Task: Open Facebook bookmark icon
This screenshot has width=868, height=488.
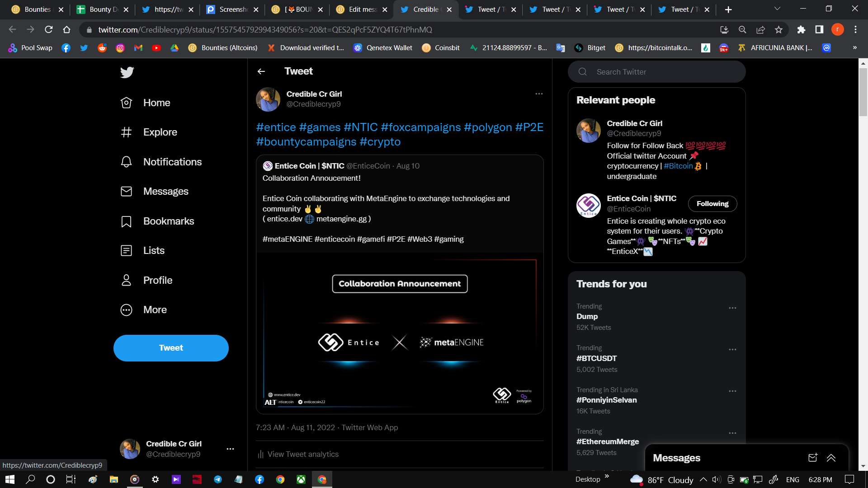Action: click(66, 48)
